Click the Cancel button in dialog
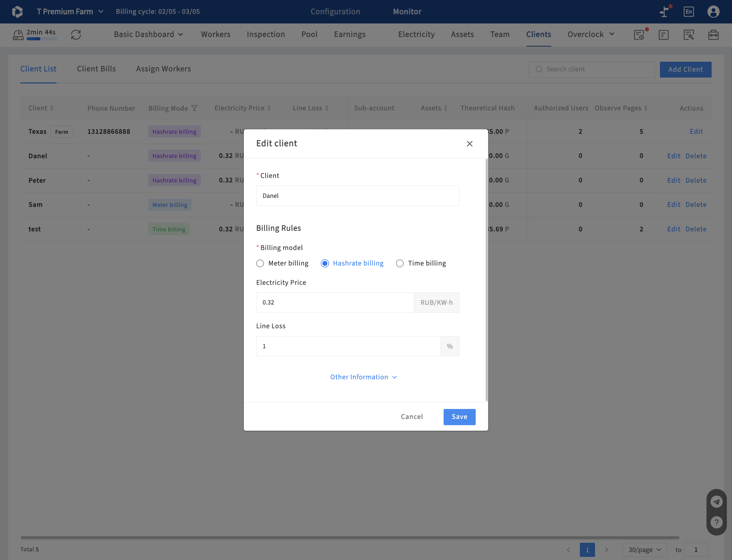732x560 pixels. click(412, 417)
